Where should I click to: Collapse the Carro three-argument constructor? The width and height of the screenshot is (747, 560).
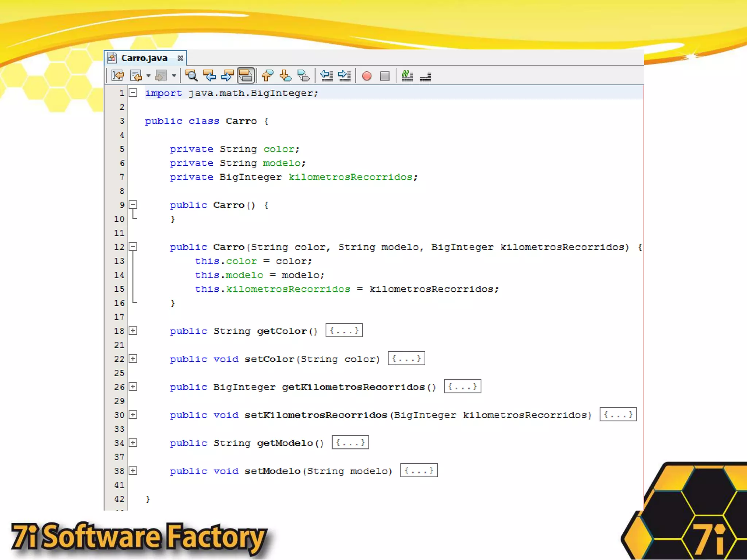point(133,247)
